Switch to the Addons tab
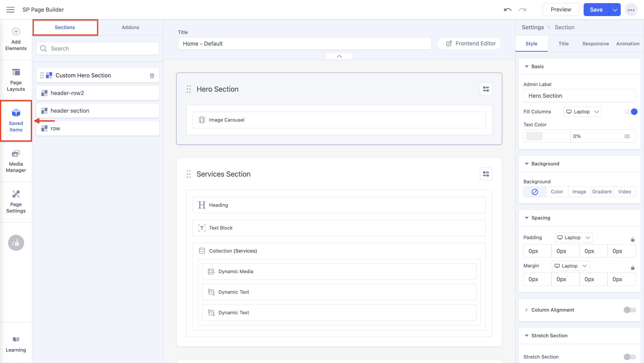644x363 pixels. tap(130, 27)
